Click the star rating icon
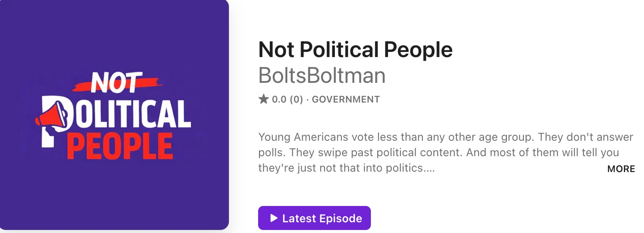The image size is (644, 233). 263,100
